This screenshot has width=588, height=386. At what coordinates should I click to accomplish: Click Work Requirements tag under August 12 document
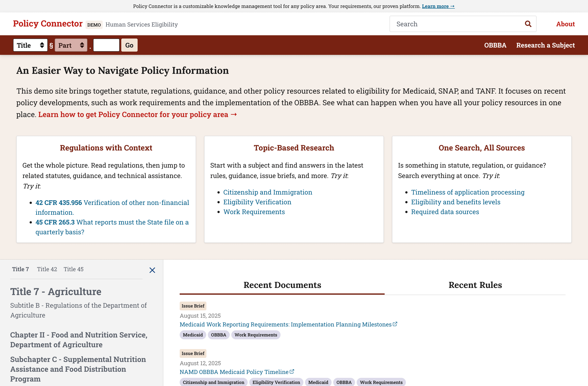(x=381, y=382)
